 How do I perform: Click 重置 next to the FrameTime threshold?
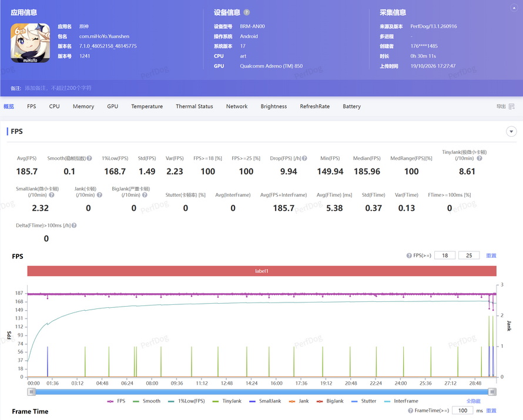click(x=491, y=411)
